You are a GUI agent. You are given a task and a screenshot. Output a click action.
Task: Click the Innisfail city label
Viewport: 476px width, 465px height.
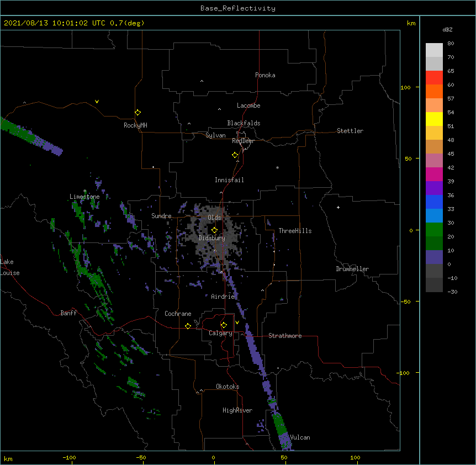pyautogui.click(x=229, y=180)
